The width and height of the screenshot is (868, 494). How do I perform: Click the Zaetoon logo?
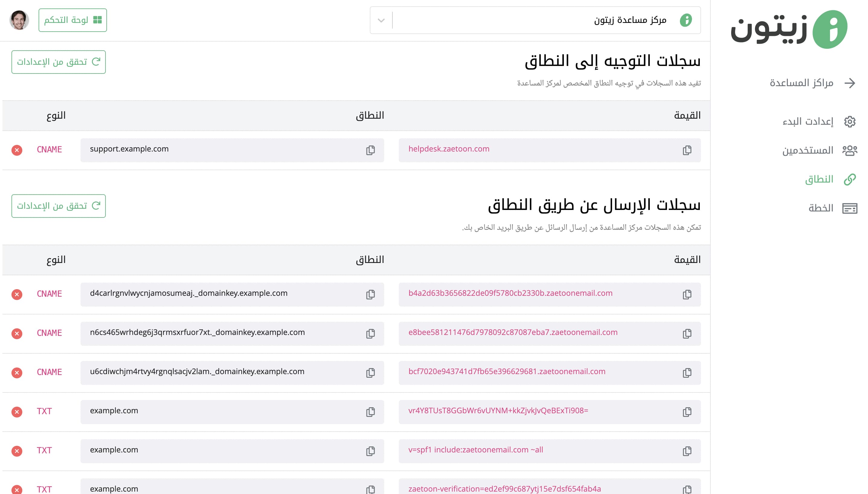coord(789,29)
